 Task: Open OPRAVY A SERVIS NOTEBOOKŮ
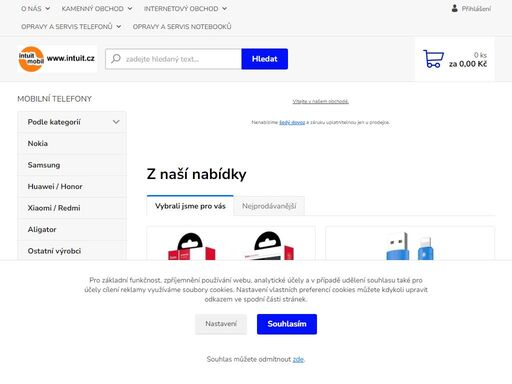point(182,27)
